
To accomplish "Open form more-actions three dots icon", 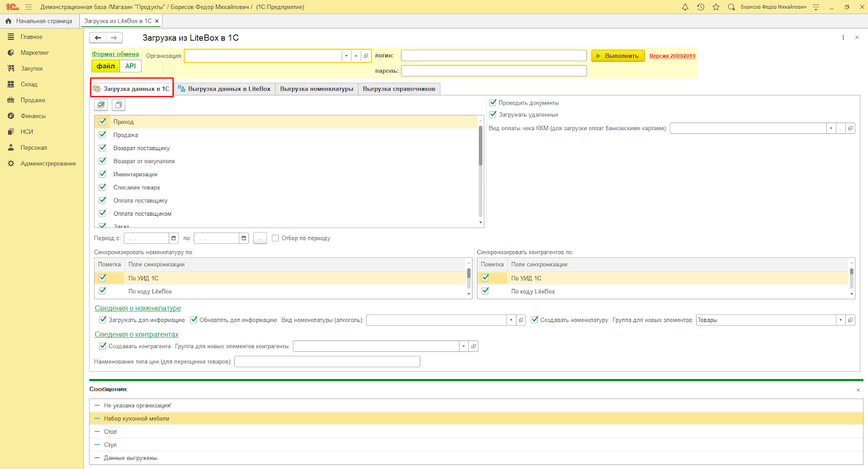I will coord(843,37).
